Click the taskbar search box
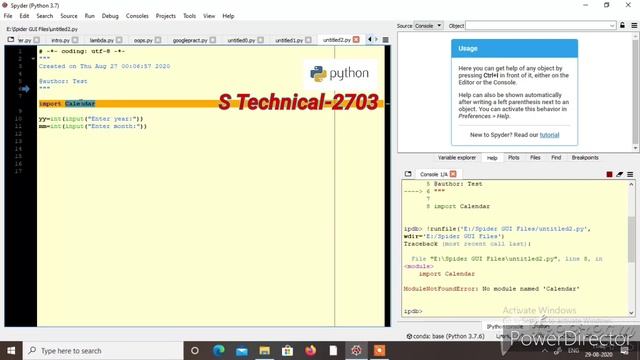This screenshot has height=360, width=640. coord(103,351)
